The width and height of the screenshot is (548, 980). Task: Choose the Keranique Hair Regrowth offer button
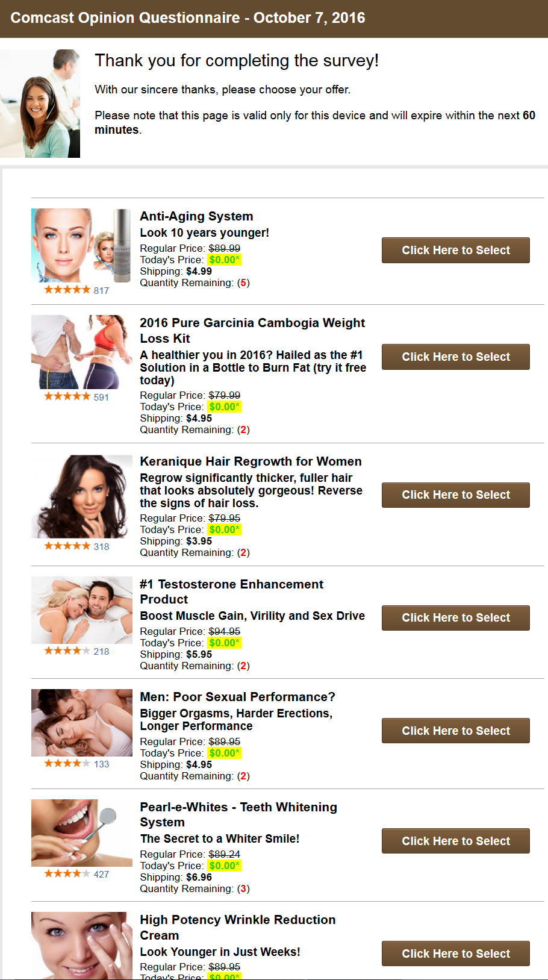tap(456, 495)
